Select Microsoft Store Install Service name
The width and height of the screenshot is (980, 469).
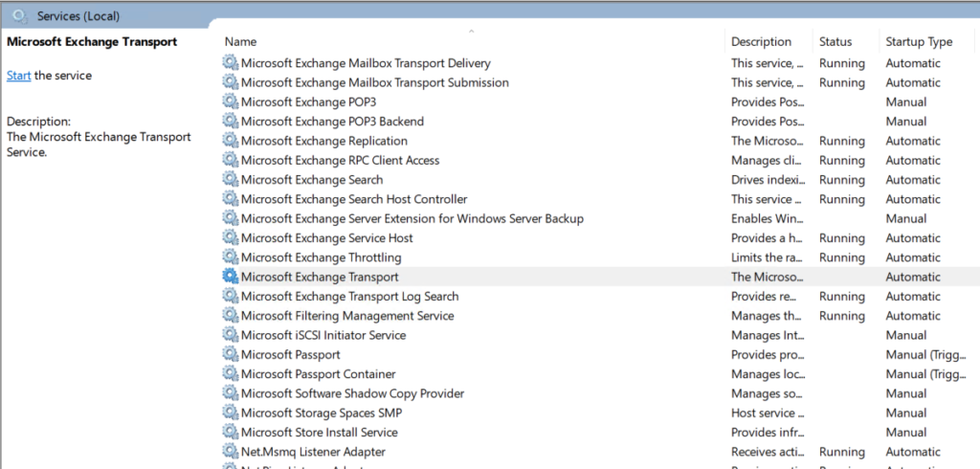click(320, 432)
